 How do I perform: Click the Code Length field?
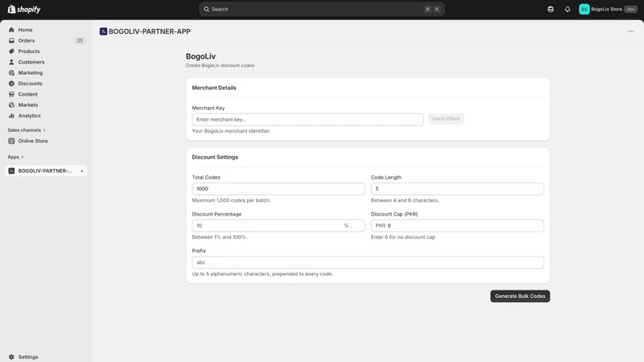[x=457, y=189]
